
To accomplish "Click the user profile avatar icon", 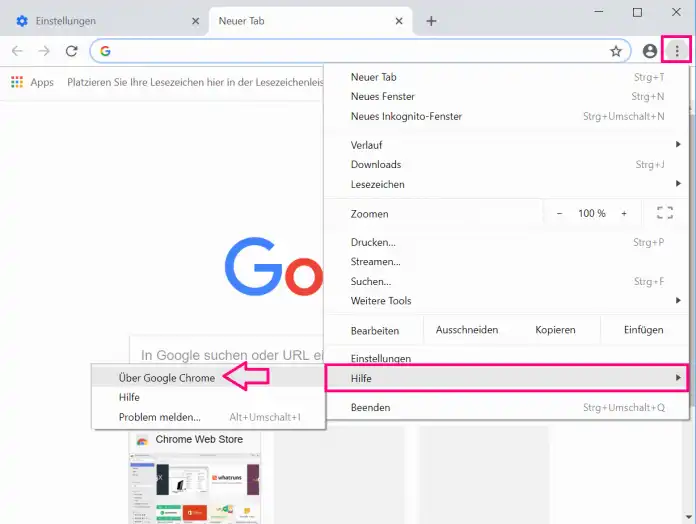I will [x=649, y=51].
